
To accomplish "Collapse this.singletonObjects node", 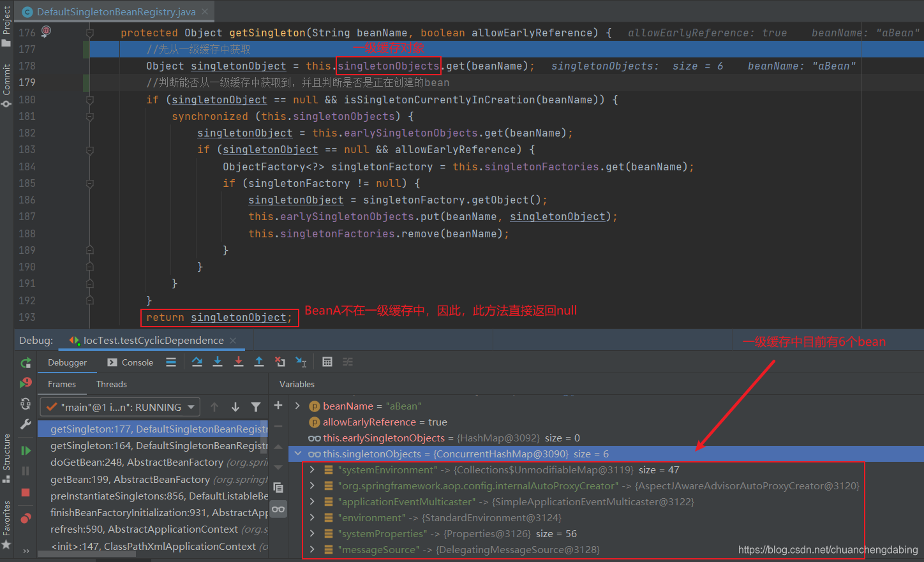I will pos(297,454).
